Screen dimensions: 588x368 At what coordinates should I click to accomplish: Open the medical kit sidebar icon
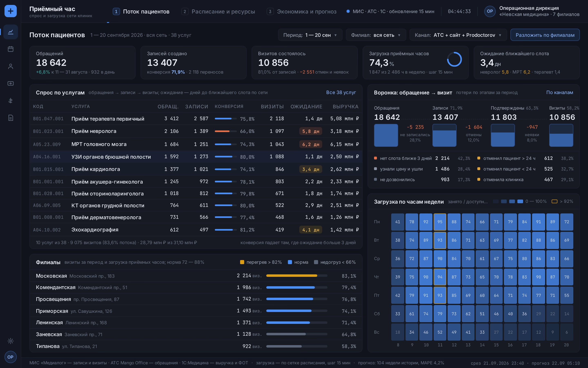[10, 83]
